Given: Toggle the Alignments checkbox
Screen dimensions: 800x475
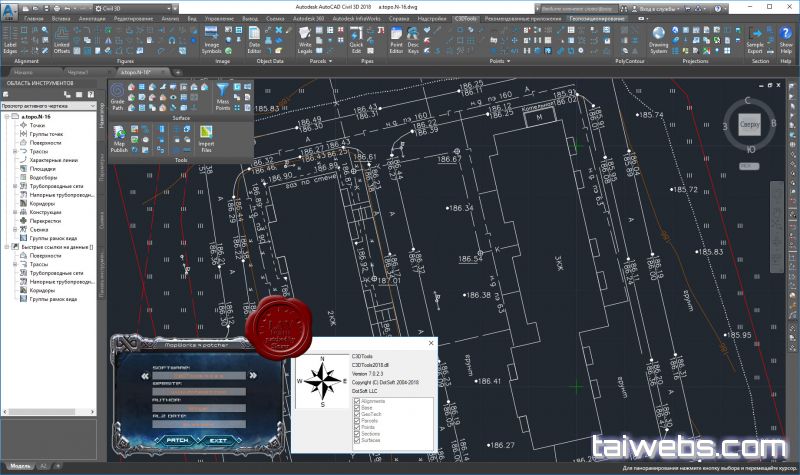Looking at the screenshot, I should click(x=357, y=402).
